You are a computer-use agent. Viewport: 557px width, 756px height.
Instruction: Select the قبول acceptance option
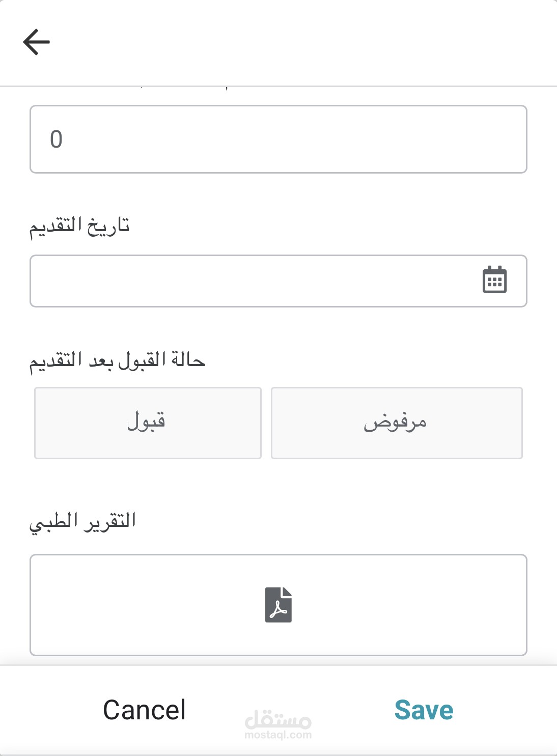[148, 423]
